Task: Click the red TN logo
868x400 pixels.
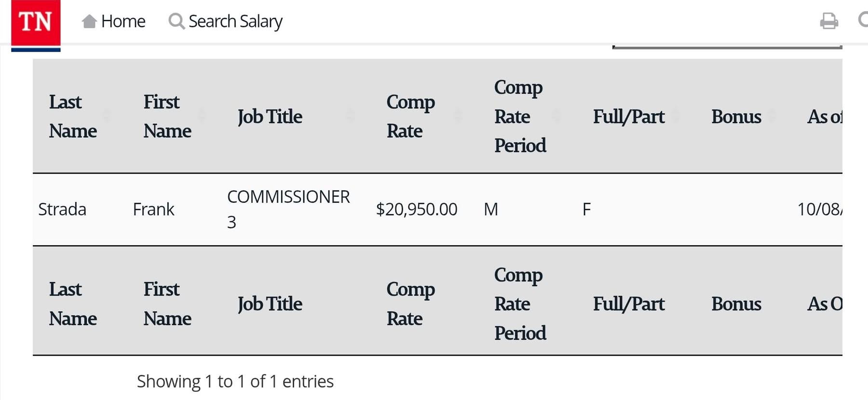Action: (x=36, y=23)
